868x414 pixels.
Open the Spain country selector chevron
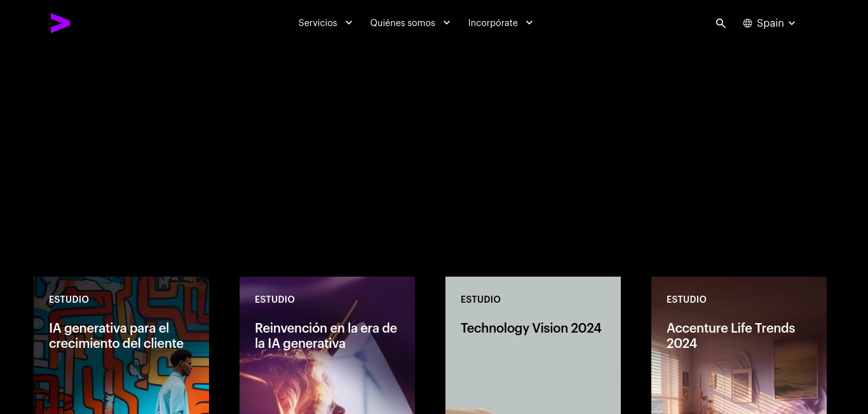tap(792, 23)
